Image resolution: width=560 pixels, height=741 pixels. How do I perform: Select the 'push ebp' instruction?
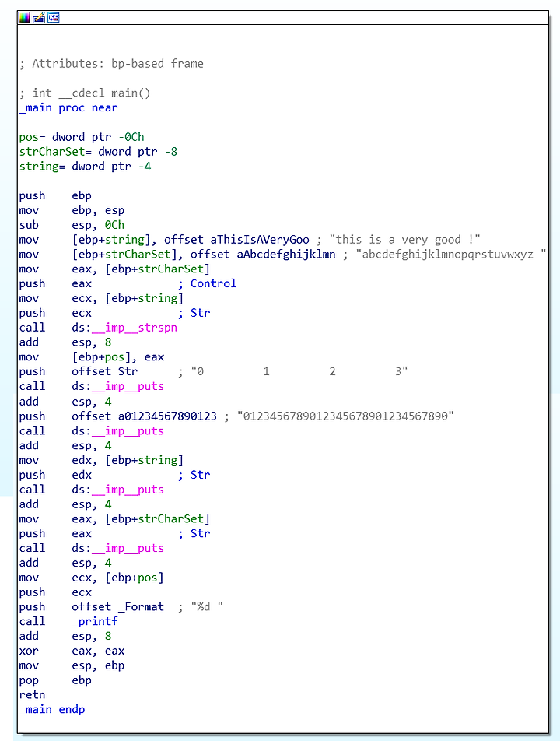coord(55,195)
